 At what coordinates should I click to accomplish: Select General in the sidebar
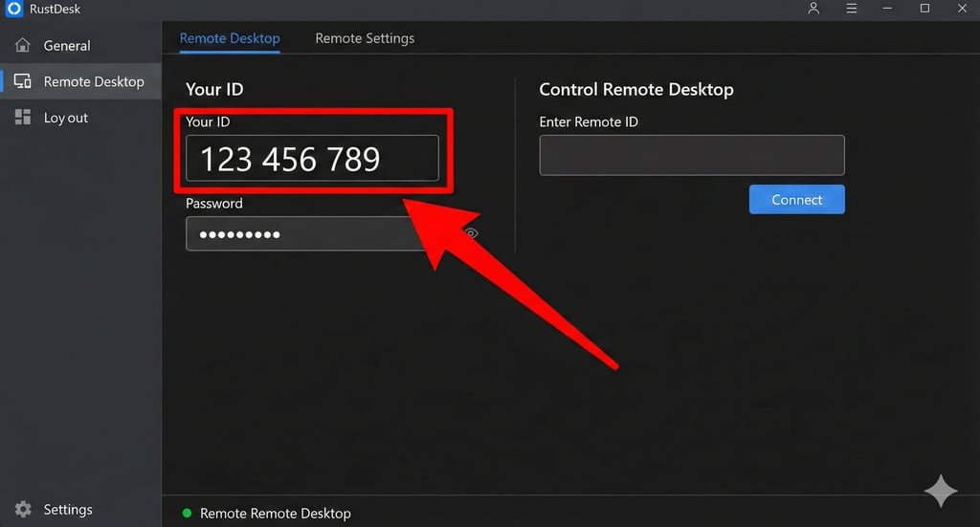click(x=80, y=45)
